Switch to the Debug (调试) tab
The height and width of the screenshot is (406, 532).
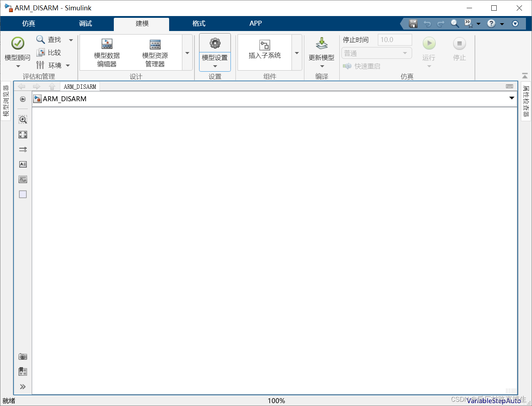coord(85,24)
